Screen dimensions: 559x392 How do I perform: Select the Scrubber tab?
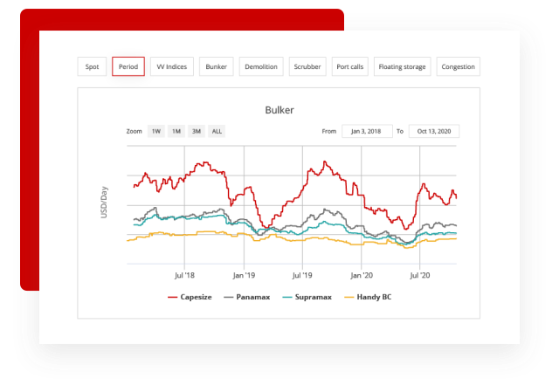pyautogui.click(x=307, y=66)
